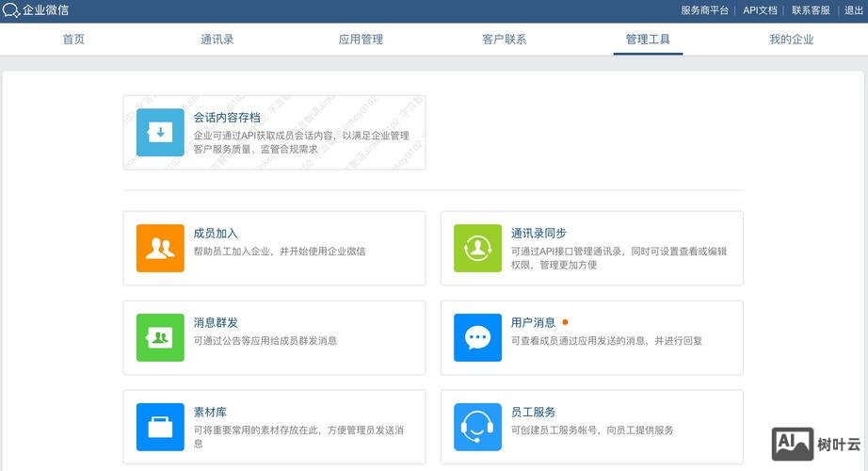Screen dimensions: 868x471
Task: Click the blue 素材库 briefcase icon
Action: click(160, 427)
